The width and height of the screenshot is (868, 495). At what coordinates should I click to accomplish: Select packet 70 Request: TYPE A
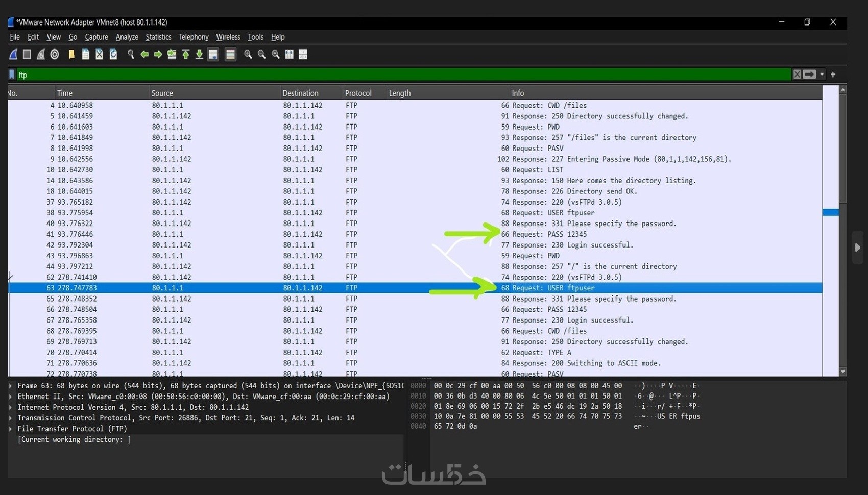click(415, 353)
